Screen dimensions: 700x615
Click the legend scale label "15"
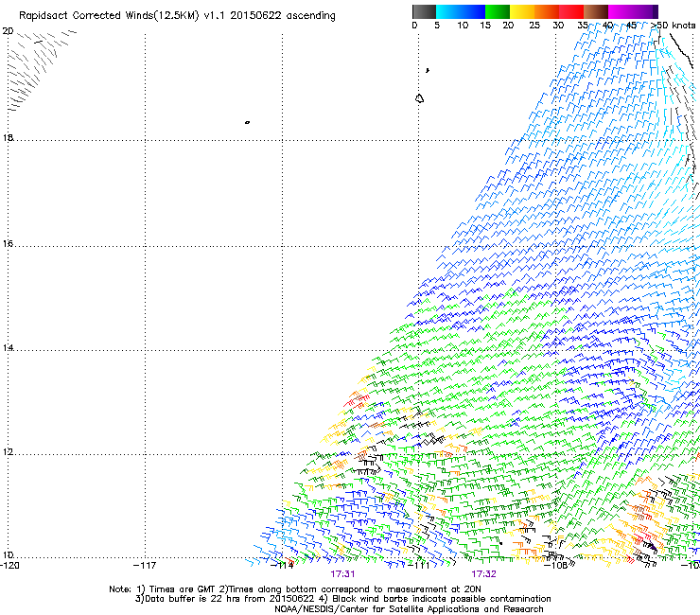pyautogui.click(x=485, y=26)
